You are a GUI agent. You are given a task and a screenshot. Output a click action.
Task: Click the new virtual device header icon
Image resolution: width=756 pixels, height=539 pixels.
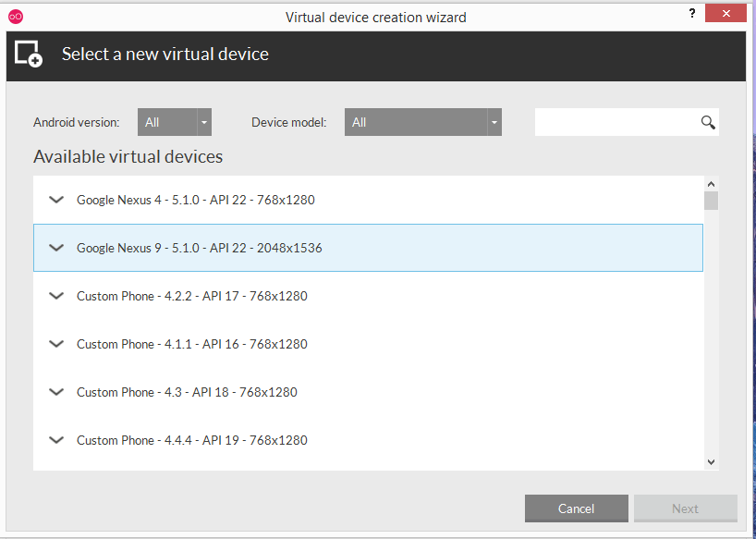click(x=28, y=55)
